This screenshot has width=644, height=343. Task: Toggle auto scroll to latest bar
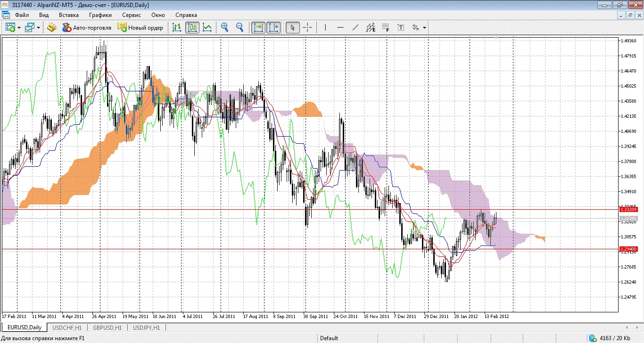[x=258, y=27]
